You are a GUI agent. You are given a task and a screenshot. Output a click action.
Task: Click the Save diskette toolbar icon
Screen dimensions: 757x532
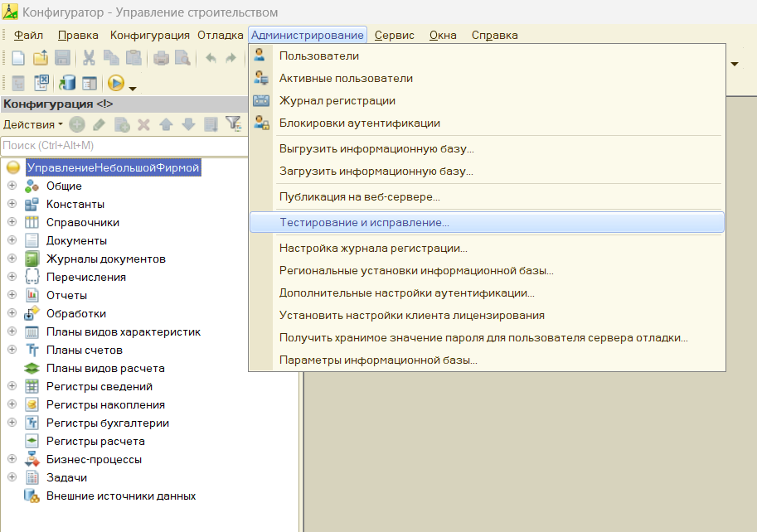coord(62,58)
